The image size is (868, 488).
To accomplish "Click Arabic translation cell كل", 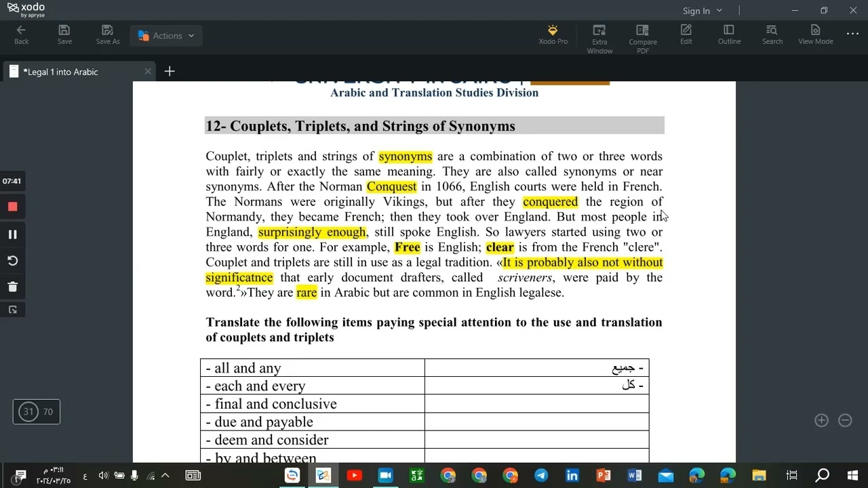I will click(x=537, y=386).
